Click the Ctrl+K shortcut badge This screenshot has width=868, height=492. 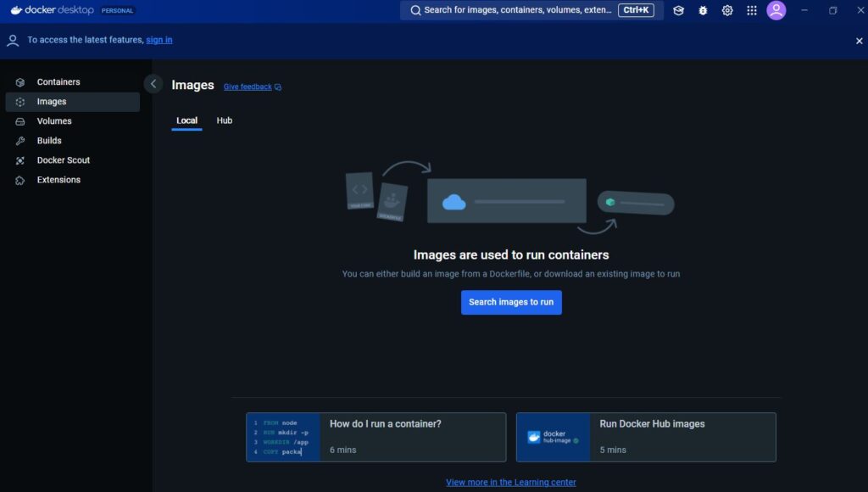pyautogui.click(x=636, y=10)
